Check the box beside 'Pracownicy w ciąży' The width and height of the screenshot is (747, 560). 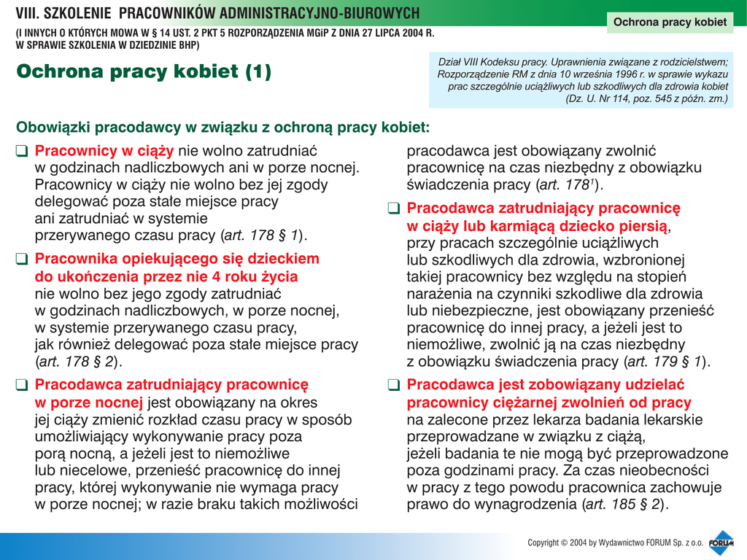pyautogui.click(x=22, y=152)
